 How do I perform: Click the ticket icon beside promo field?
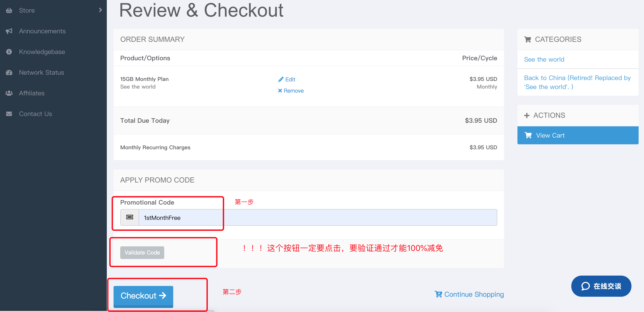click(x=129, y=217)
